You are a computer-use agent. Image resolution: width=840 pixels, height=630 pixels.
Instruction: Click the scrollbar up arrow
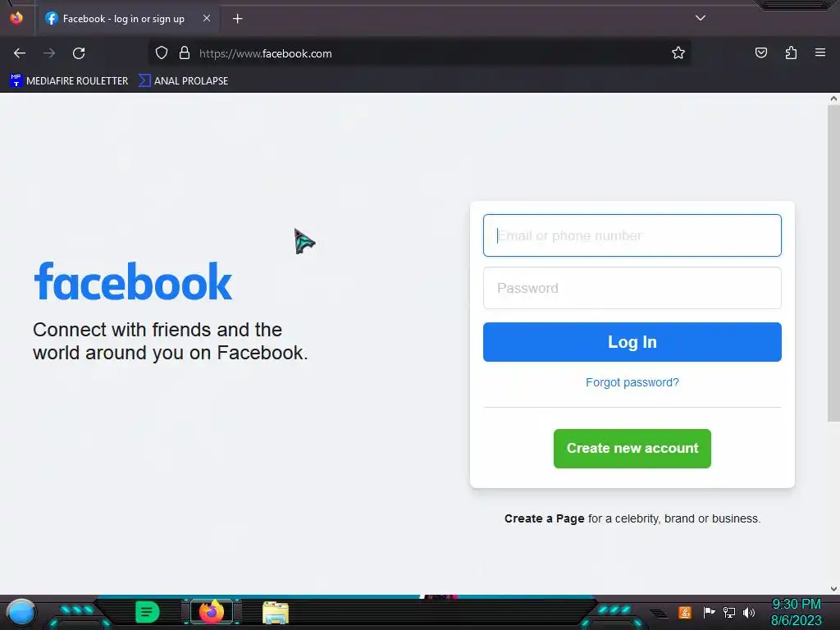[833, 98]
